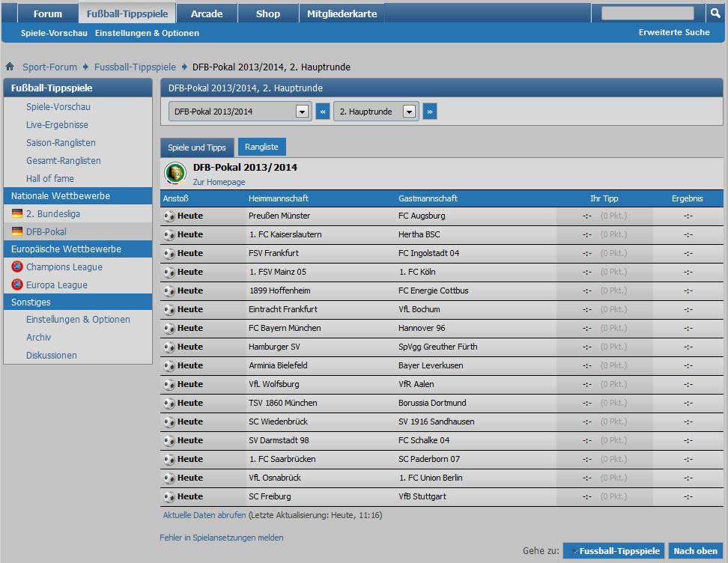Open the Mitgliederkarte menu tab
The image size is (728, 563).
click(x=342, y=13)
